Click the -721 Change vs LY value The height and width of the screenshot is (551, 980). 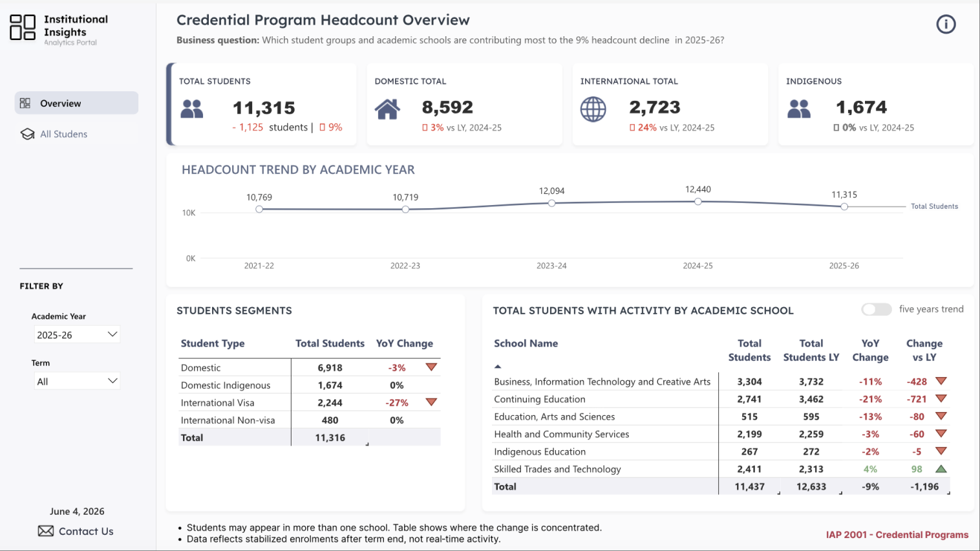tap(917, 399)
